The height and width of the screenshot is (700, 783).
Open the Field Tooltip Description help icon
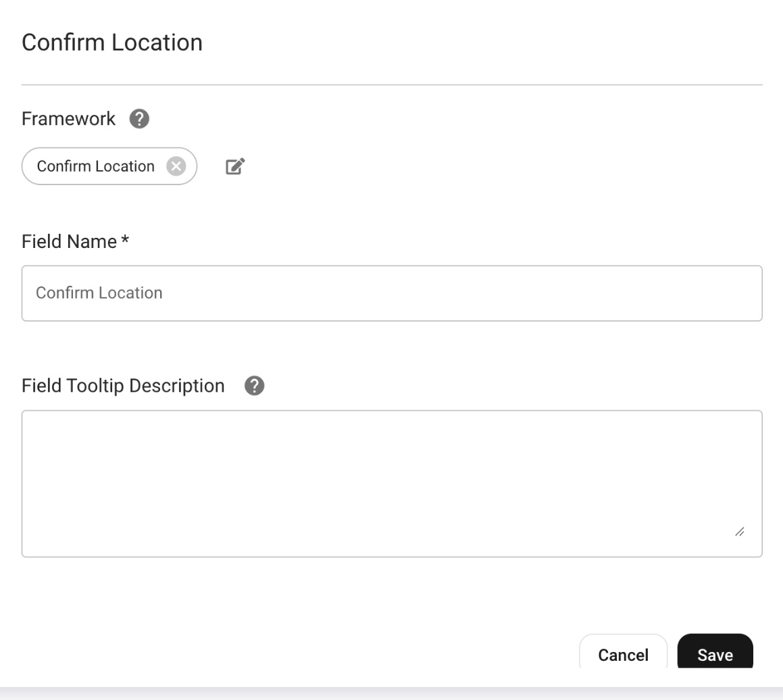coord(254,385)
